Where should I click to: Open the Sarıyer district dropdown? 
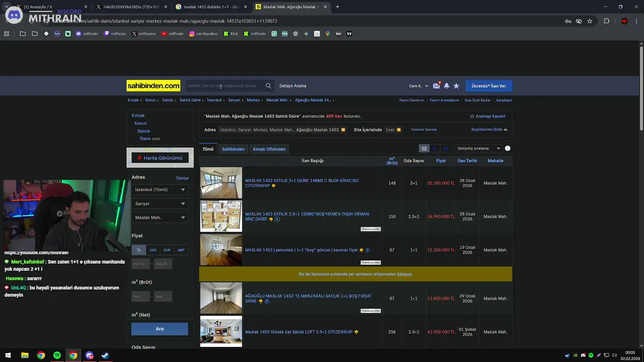tap(160, 204)
